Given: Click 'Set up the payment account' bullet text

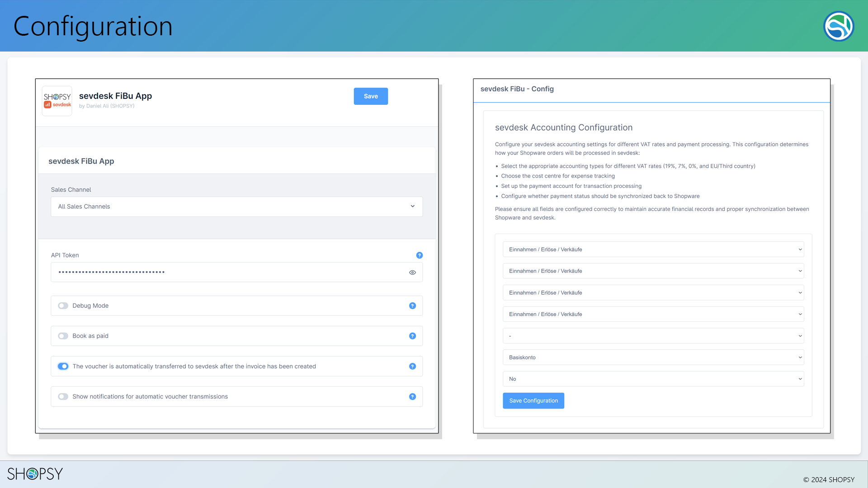Looking at the screenshot, I should click(571, 186).
